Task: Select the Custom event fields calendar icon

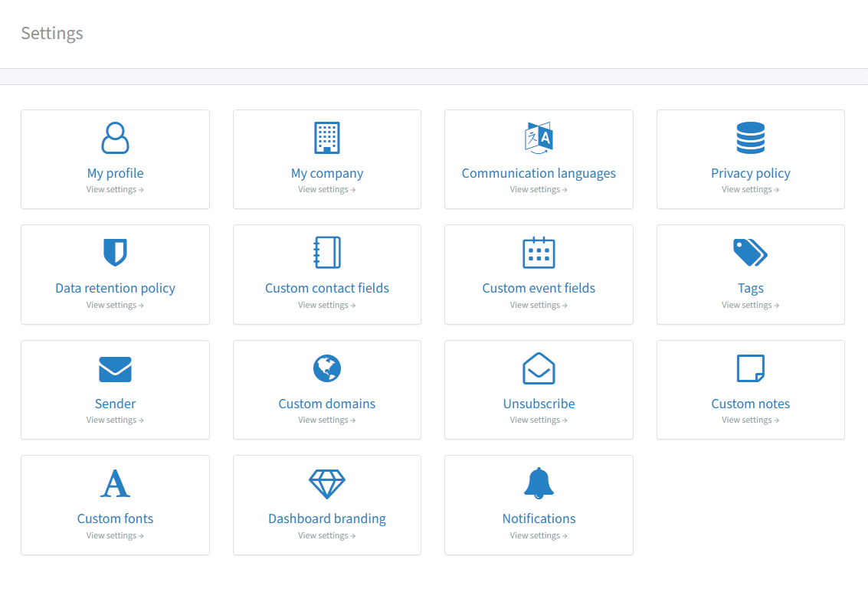Action: 539,252
